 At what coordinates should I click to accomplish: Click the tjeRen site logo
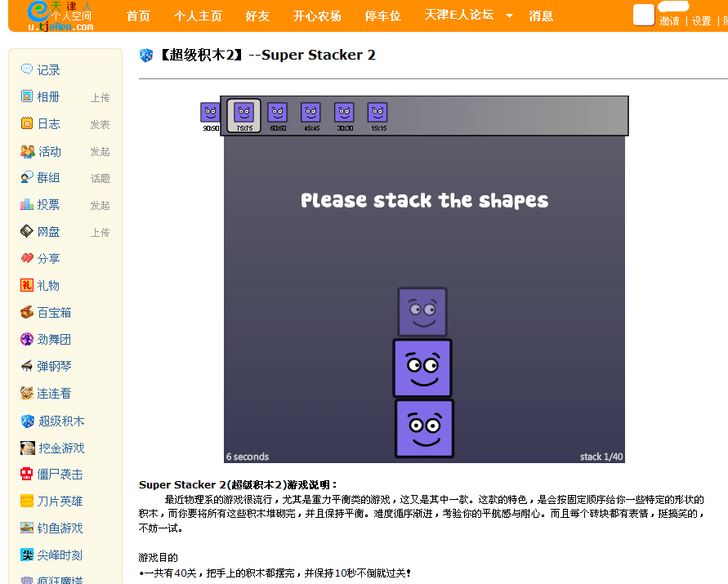60,16
